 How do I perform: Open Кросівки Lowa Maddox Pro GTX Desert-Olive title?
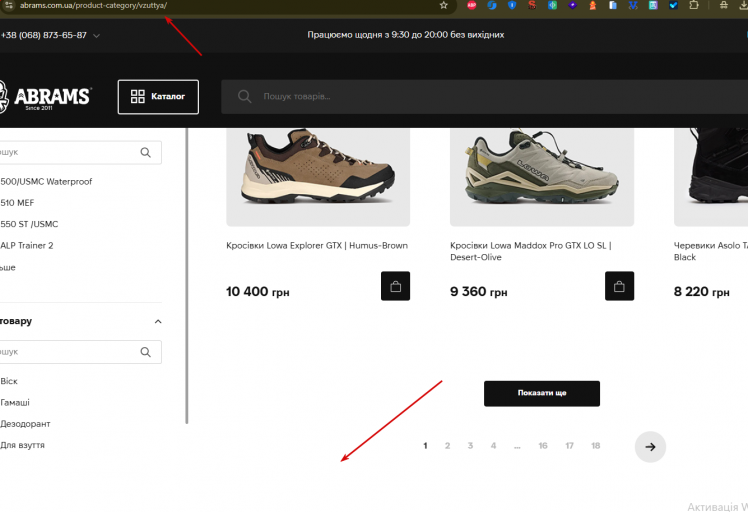[x=530, y=251]
